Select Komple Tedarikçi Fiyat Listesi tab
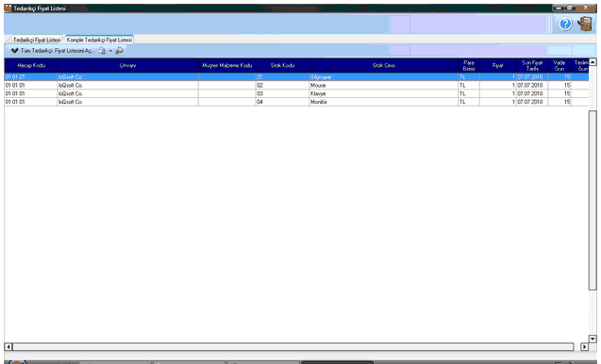Screen dimensions: 601x364 click(99, 40)
